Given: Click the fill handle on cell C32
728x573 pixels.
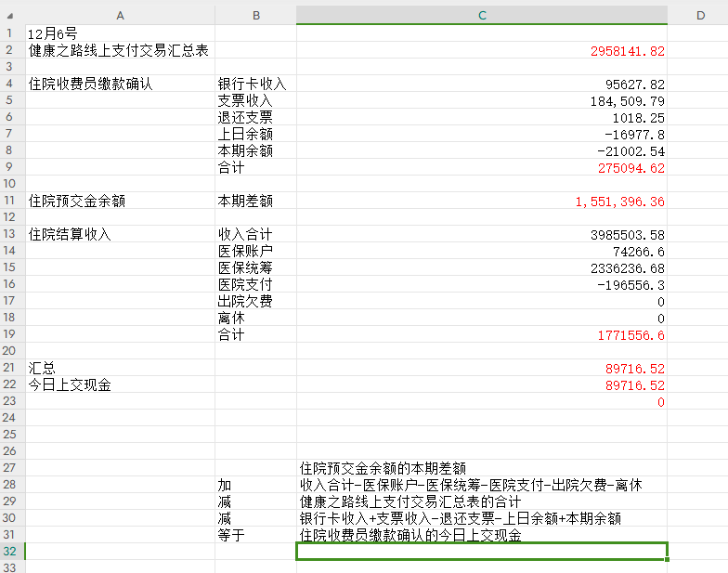Looking at the screenshot, I should tap(667, 559).
